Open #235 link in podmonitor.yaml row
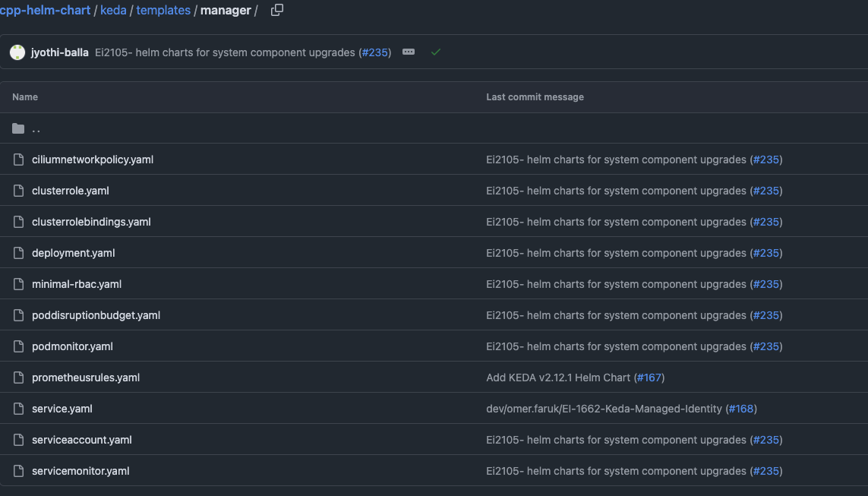Screen dimensions: 868x496 (x=766, y=346)
